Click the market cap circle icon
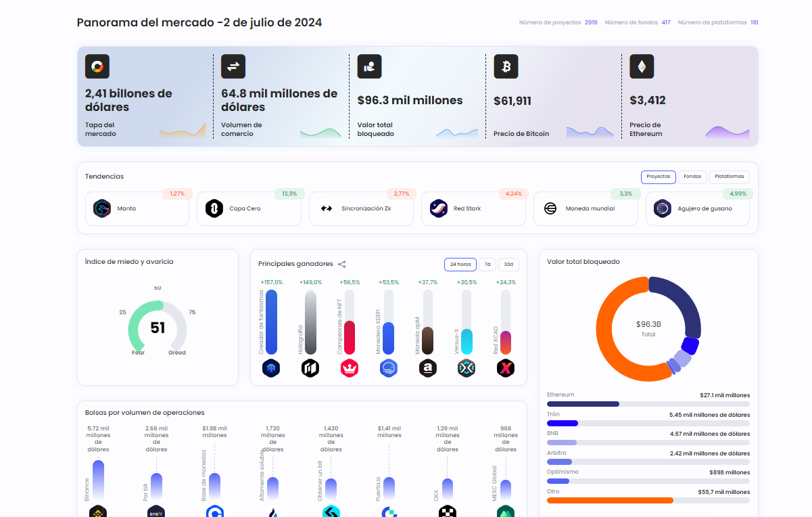This screenshot has width=812, height=517. pos(97,66)
